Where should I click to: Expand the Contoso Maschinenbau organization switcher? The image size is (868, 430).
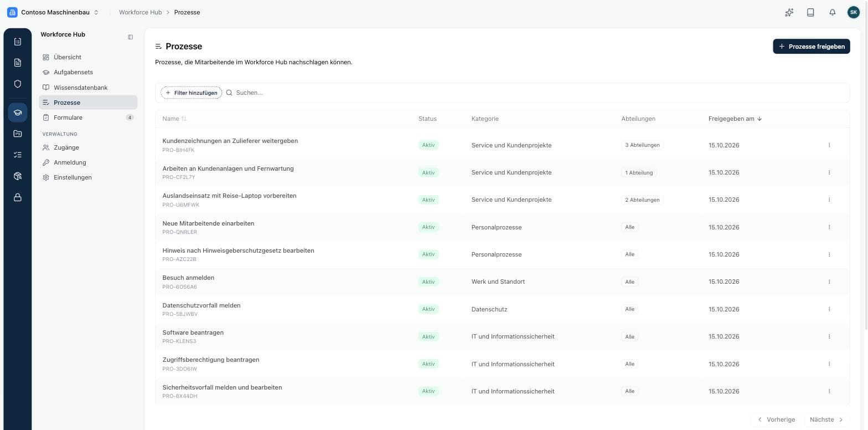coord(53,12)
